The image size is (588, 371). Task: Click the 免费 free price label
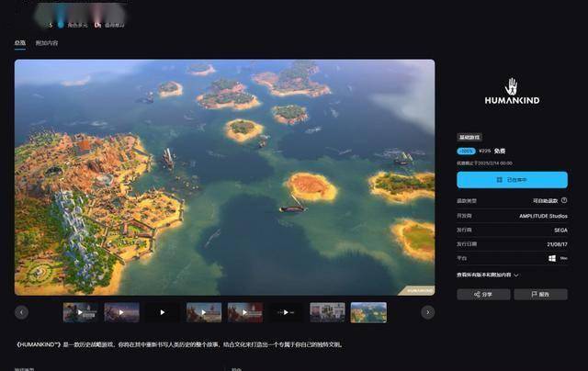click(500, 151)
